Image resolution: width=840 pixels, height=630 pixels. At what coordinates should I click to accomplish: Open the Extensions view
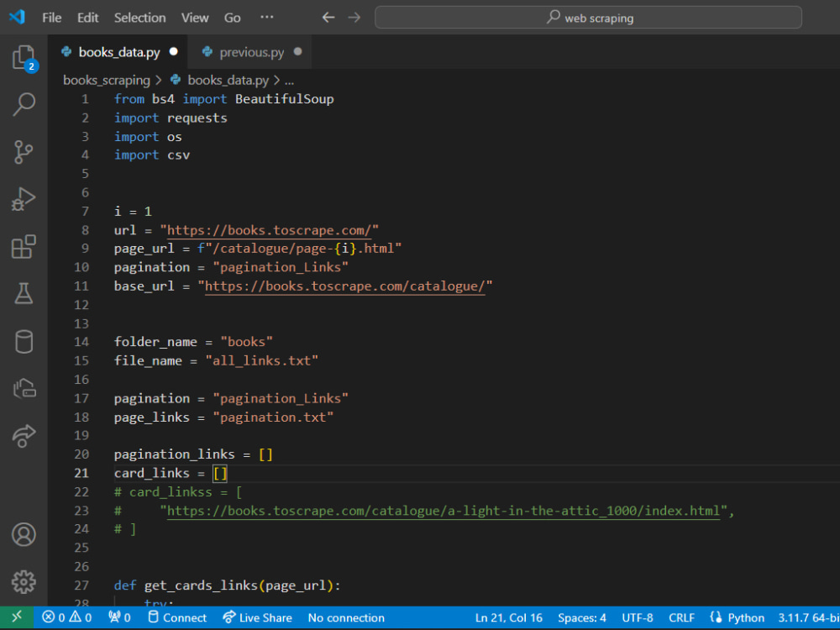click(x=24, y=246)
